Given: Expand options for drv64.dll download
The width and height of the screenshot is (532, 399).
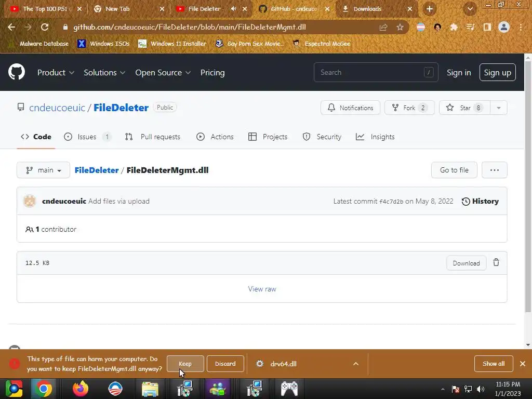Looking at the screenshot, I should click(x=355, y=364).
